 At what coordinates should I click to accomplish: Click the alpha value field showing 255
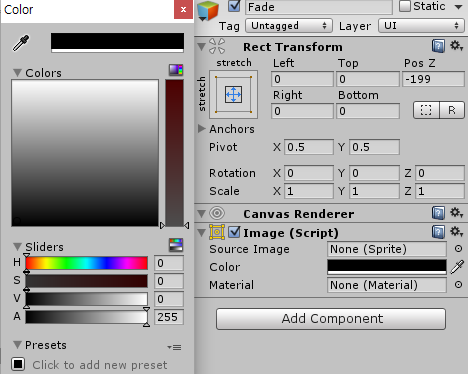coord(169,317)
